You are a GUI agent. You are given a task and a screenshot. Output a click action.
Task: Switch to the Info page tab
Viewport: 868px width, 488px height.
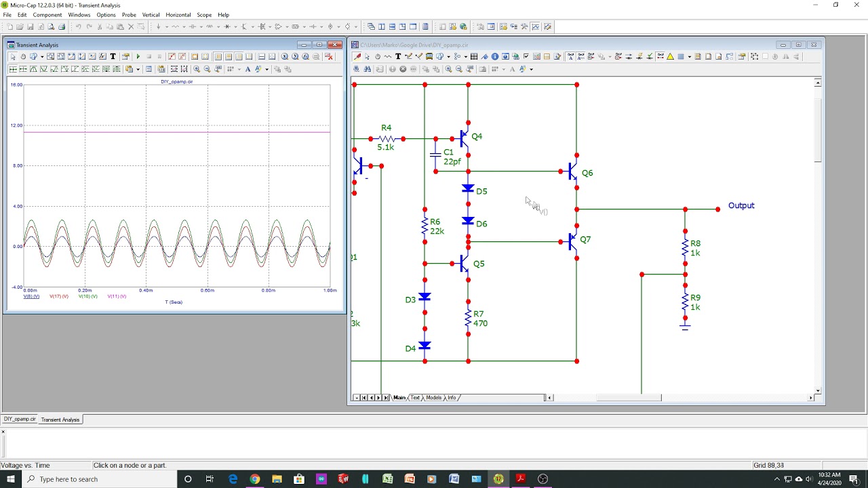click(452, 398)
